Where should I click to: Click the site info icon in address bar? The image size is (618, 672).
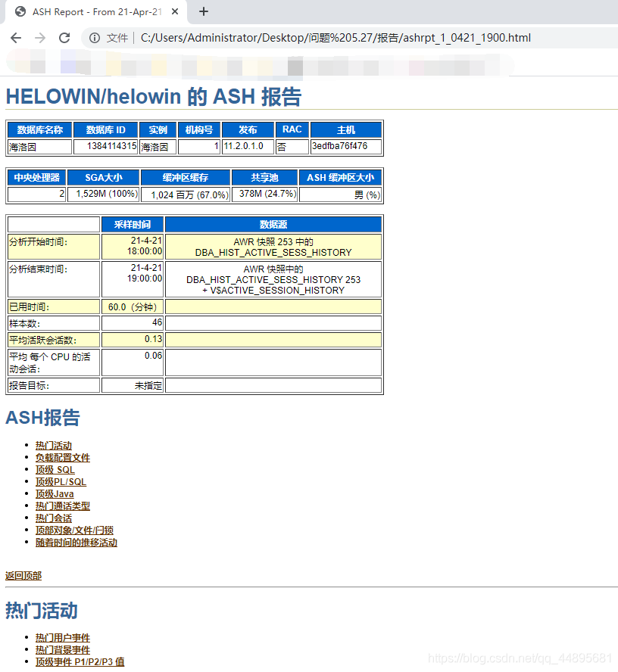(95, 38)
